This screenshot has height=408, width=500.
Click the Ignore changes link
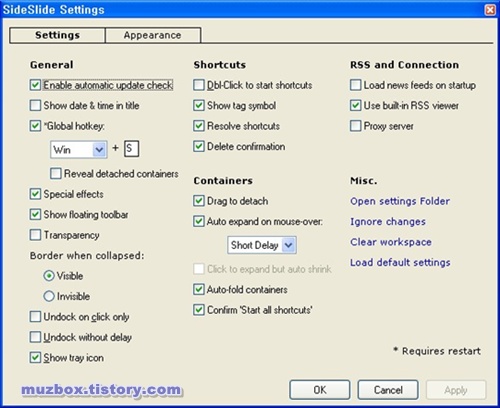(x=388, y=222)
